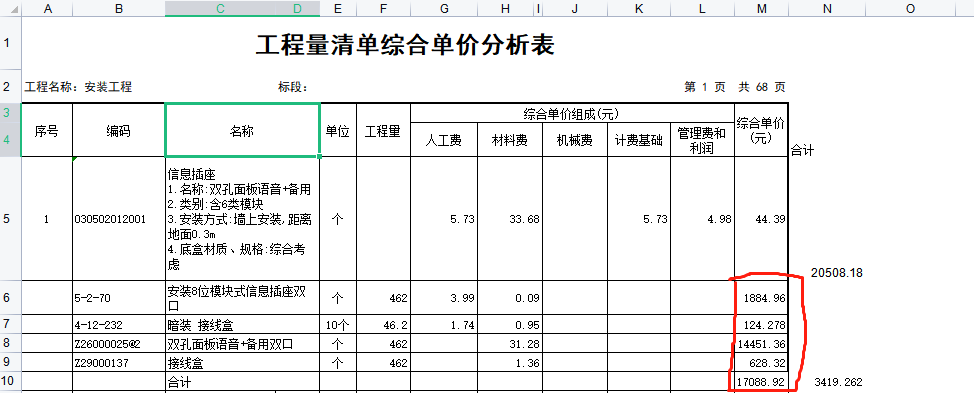Screen dimensions: 974x393
Task: Select the 管理费和利润 header cell
Action: tap(703, 141)
